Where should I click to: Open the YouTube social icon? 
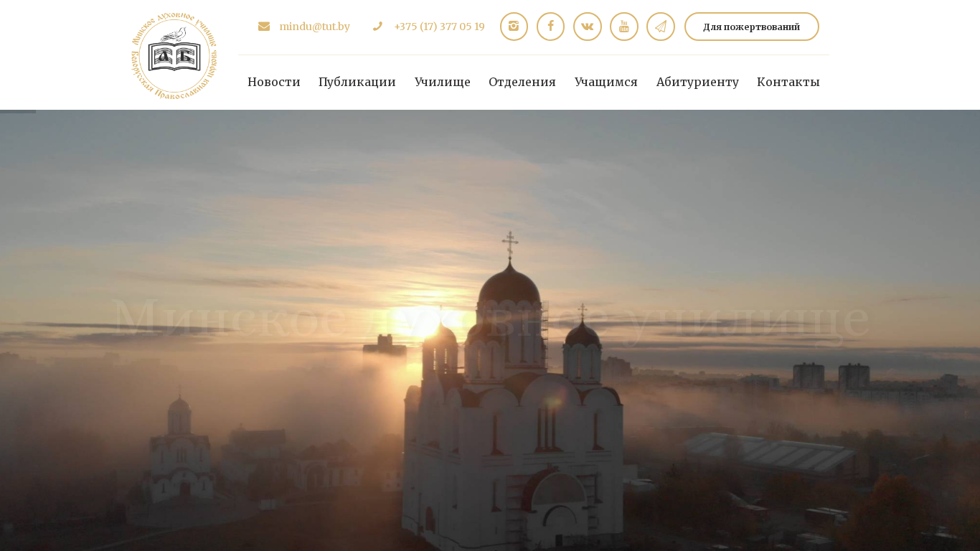click(624, 27)
